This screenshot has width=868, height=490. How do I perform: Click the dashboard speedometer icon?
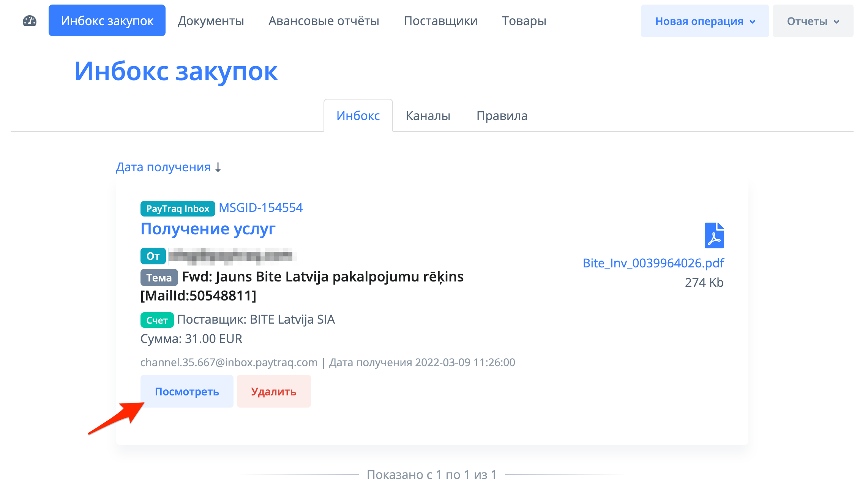point(29,21)
